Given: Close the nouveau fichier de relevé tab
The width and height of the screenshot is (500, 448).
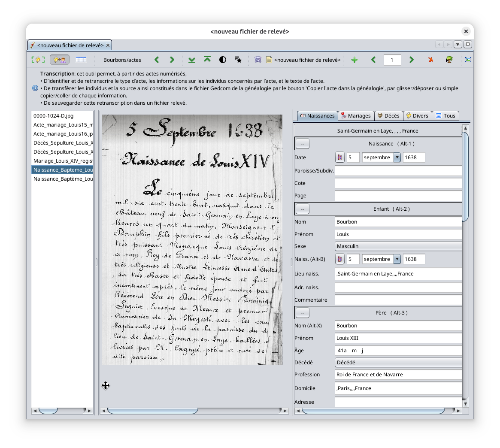Looking at the screenshot, I should click(x=108, y=45).
